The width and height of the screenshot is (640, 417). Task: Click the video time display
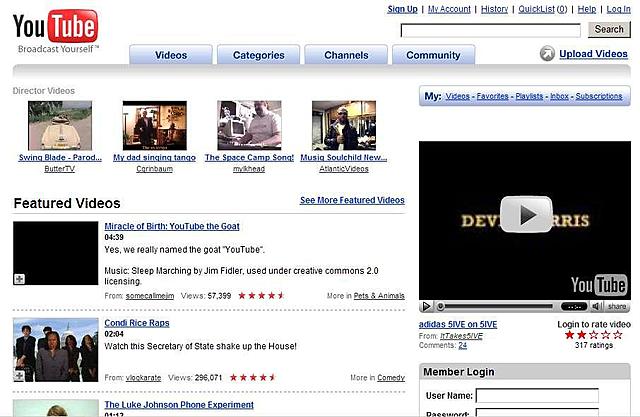coord(574,306)
